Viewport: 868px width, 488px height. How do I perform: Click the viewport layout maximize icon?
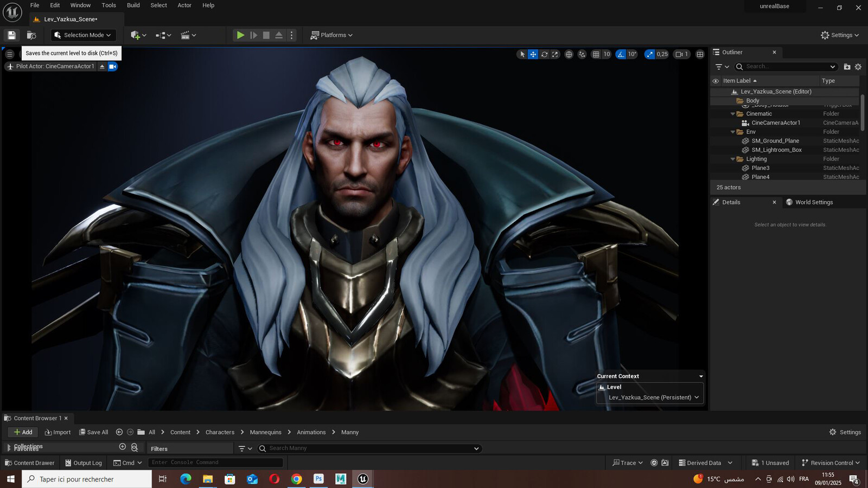700,54
